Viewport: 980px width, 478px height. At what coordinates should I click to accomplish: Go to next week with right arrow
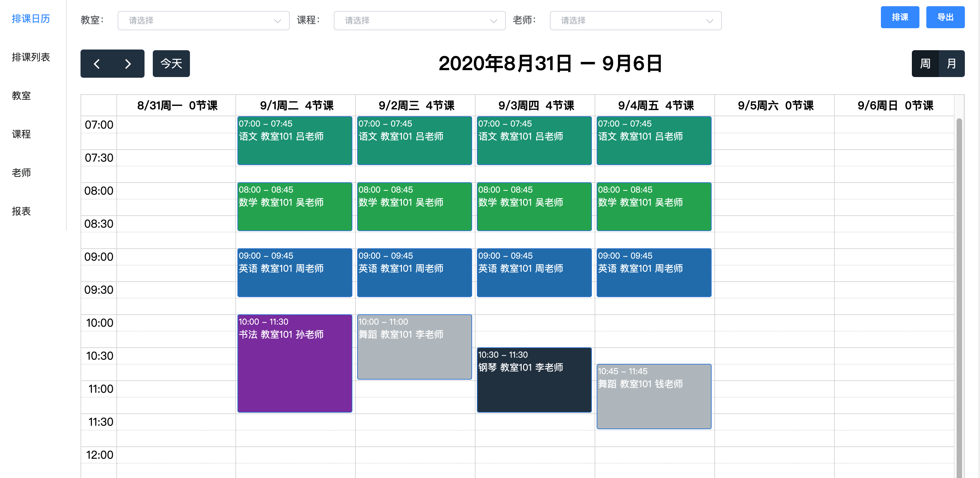(x=128, y=64)
